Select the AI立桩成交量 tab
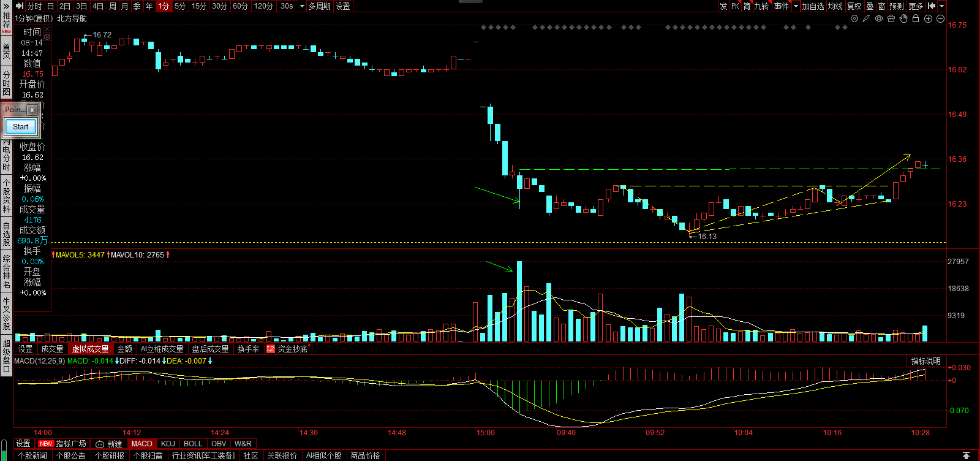This screenshot has width=980, height=461. (x=162, y=349)
